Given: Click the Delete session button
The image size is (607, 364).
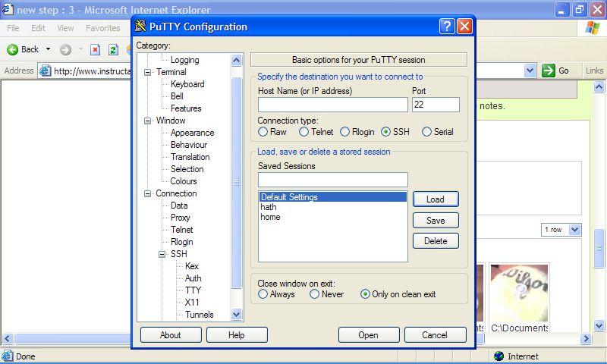Looking at the screenshot, I should click(x=436, y=241).
